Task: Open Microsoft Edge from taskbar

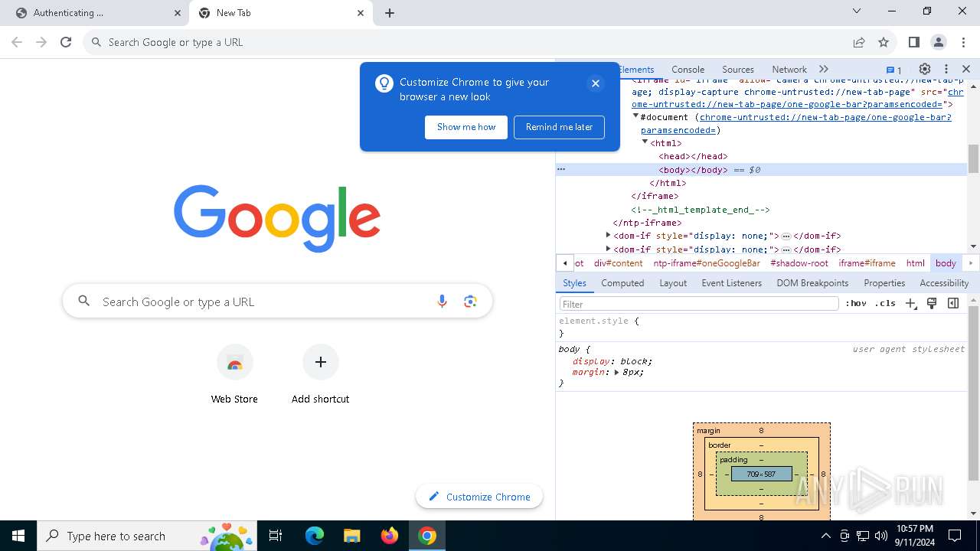Action: point(315,536)
